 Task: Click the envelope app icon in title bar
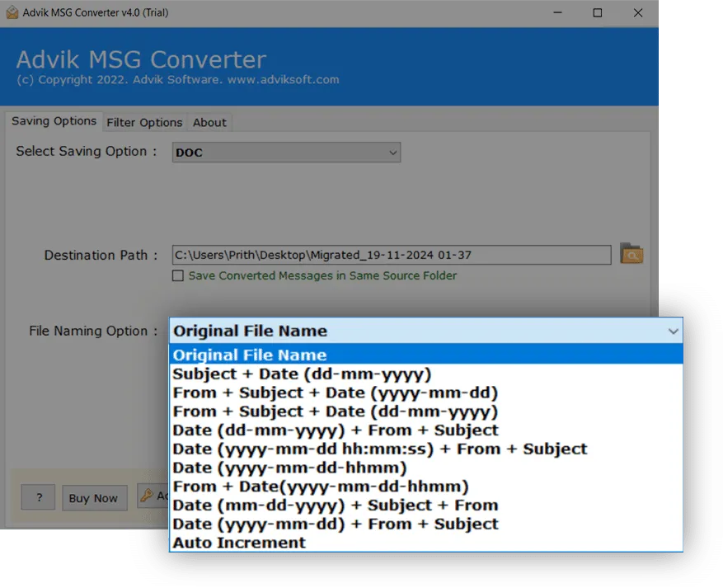coord(10,12)
